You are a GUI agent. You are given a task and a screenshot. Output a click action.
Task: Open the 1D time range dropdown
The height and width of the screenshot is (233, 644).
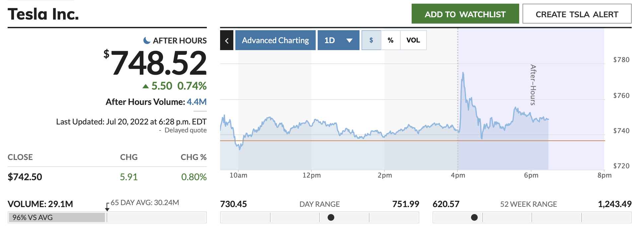(x=338, y=40)
